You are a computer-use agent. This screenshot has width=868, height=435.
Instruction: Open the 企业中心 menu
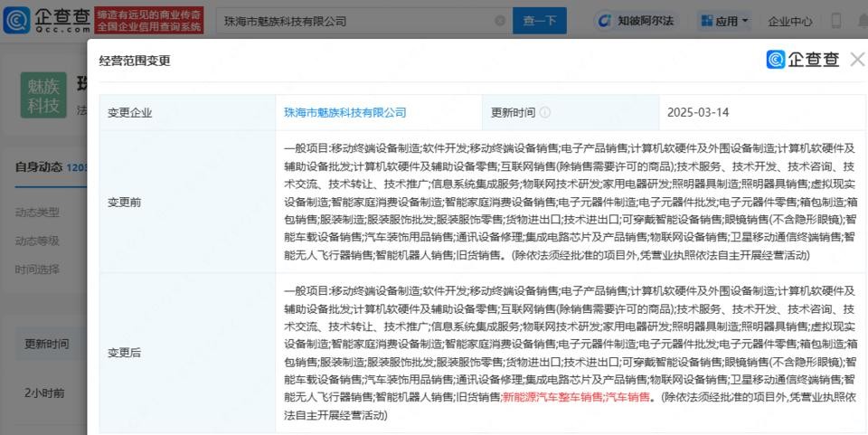[789, 21]
